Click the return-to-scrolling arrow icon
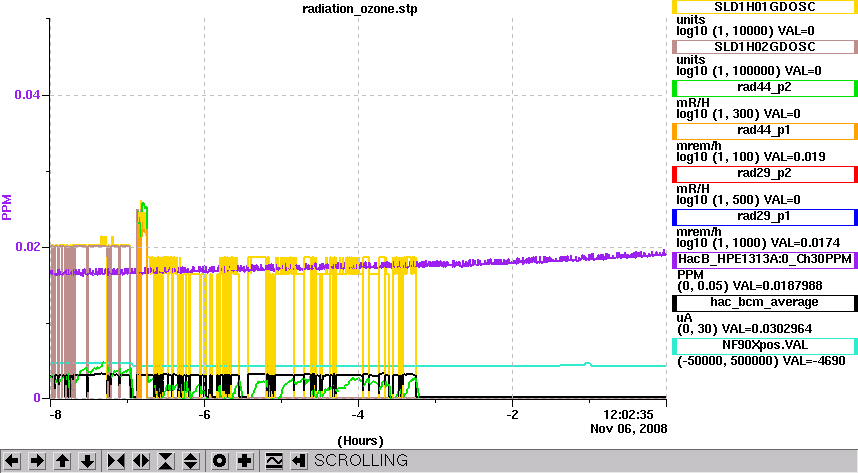This screenshot has height=473, width=858. point(298,461)
